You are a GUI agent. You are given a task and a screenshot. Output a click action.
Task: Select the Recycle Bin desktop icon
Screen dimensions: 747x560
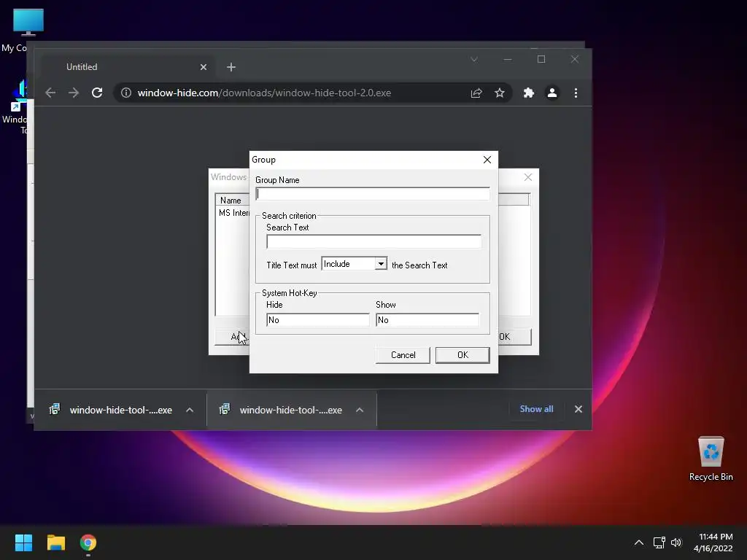(x=711, y=459)
